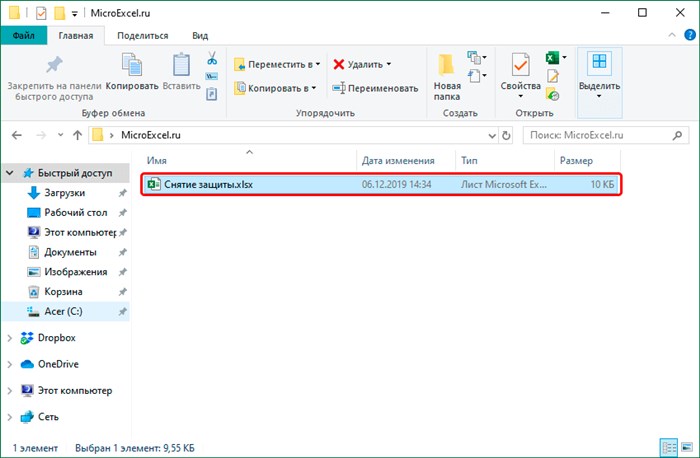700x458 pixels.
Task: Expand the OneDrive tree node
Action: point(9,365)
